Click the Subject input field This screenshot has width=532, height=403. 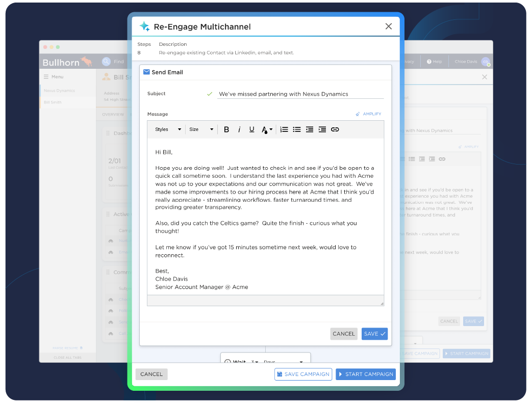300,94
